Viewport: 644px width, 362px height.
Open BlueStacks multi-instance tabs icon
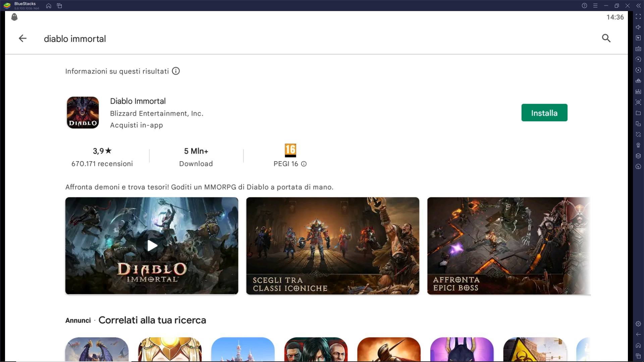(59, 6)
